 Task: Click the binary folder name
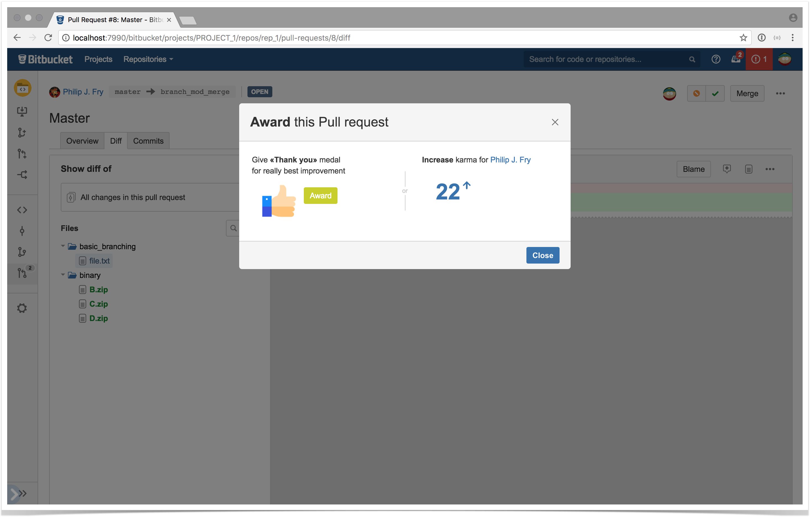[90, 275]
